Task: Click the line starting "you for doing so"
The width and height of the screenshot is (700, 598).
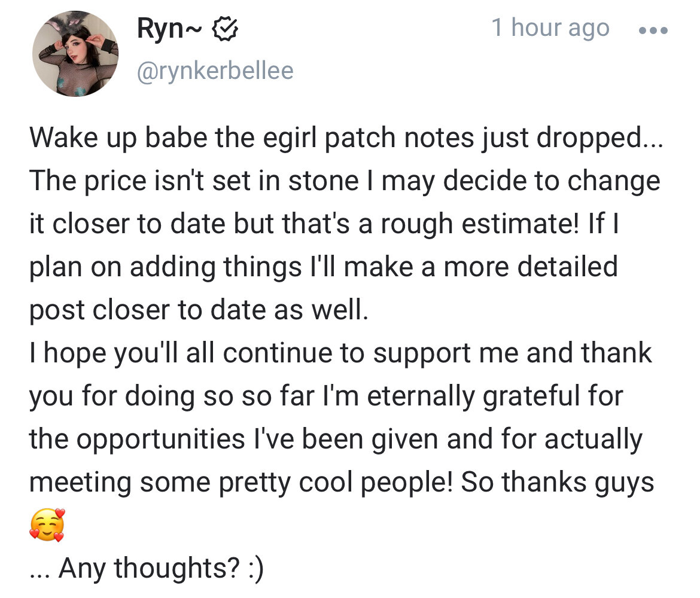Action: [x=326, y=396]
